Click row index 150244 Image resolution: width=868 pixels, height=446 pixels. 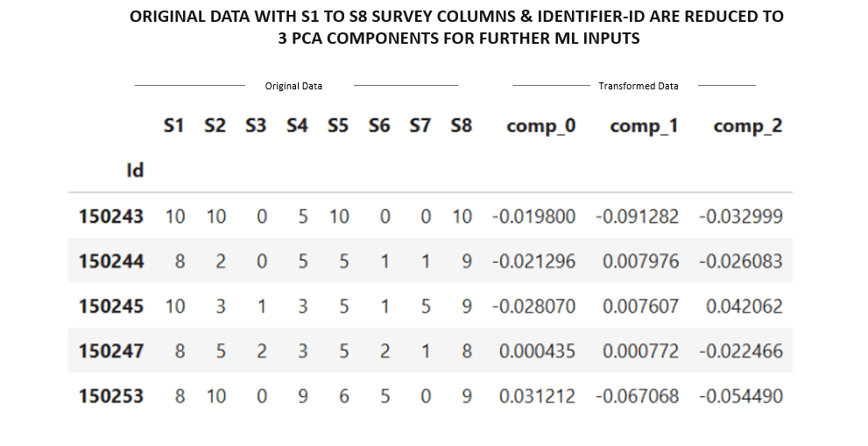110,261
